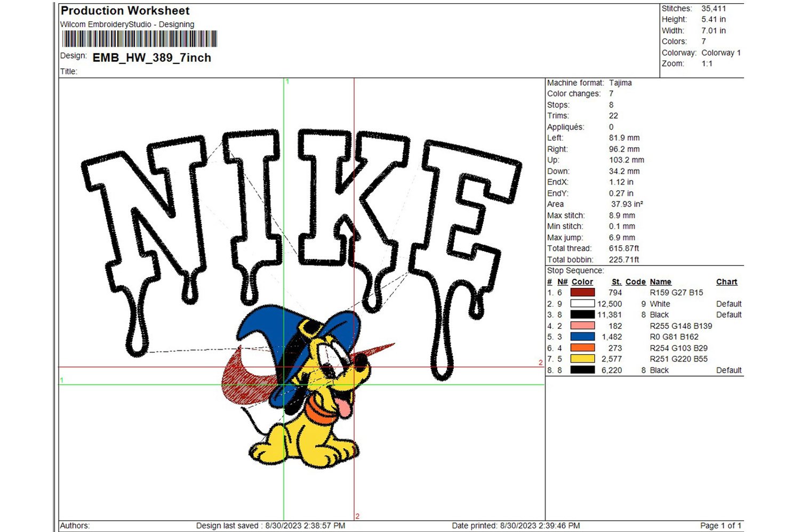Pick the yellow swatch R251 G220 B55

[582, 359]
